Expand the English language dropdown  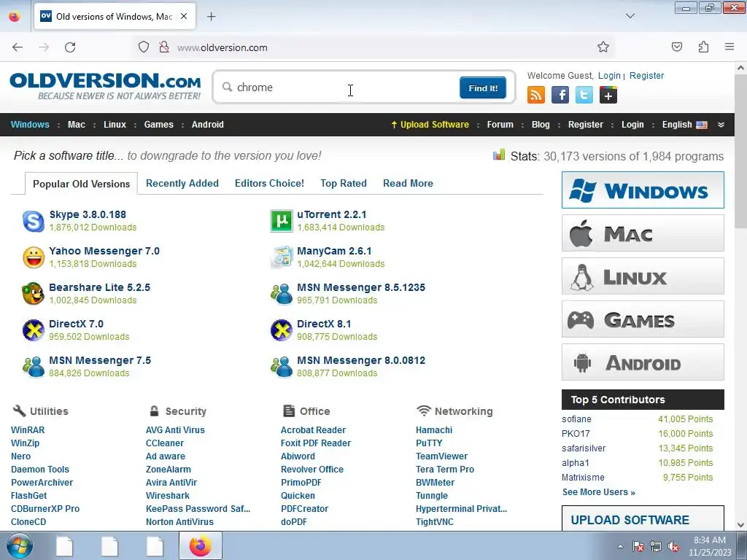click(684, 125)
